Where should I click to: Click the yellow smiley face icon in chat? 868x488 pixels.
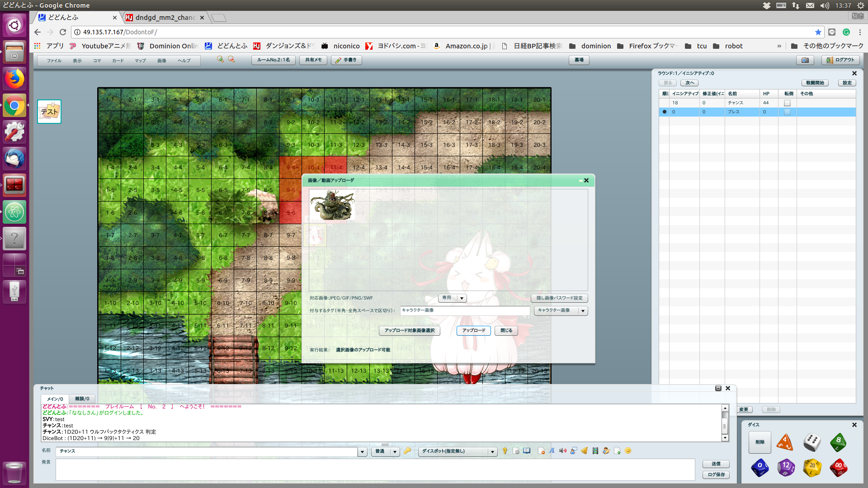point(628,451)
